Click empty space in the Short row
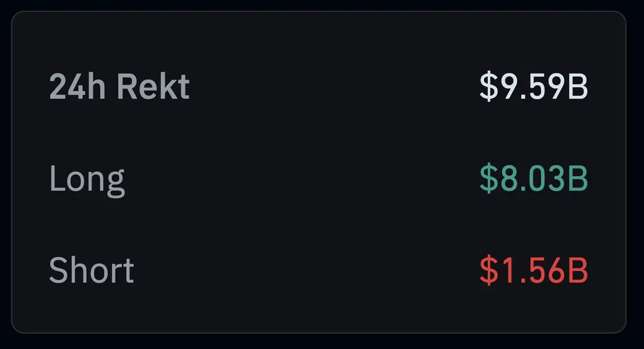The width and height of the screenshot is (644, 349). click(x=306, y=270)
